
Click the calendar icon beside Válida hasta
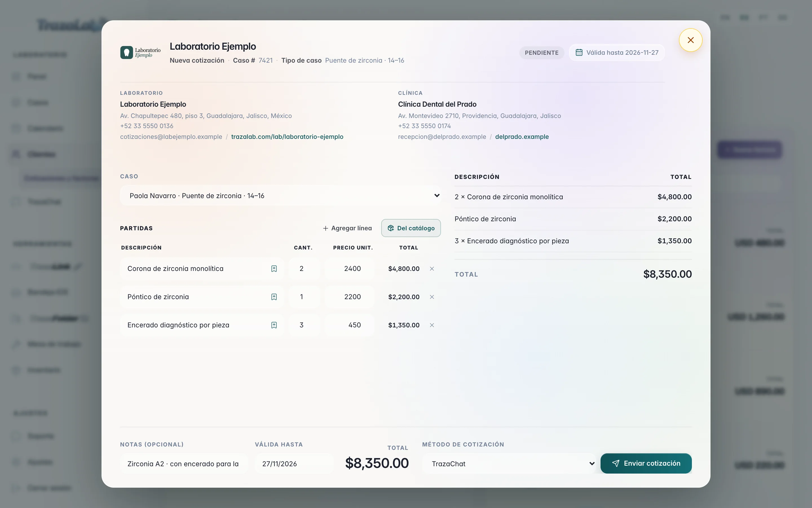click(579, 52)
